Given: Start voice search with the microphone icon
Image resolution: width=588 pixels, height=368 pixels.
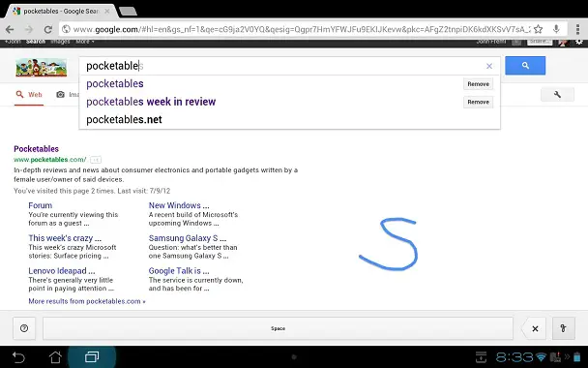Looking at the screenshot, I should (556, 29).
